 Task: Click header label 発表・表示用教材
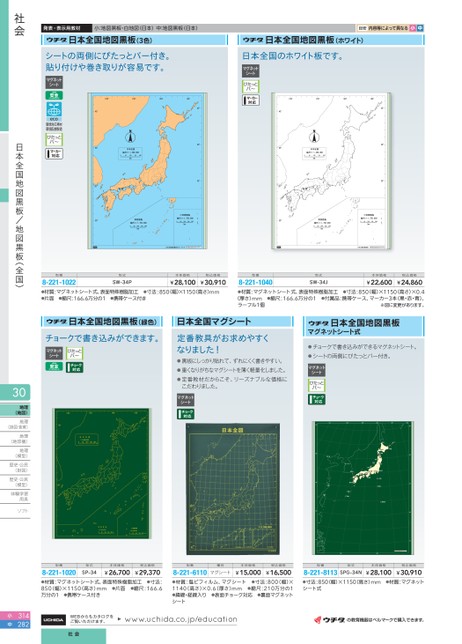coord(67,28)
